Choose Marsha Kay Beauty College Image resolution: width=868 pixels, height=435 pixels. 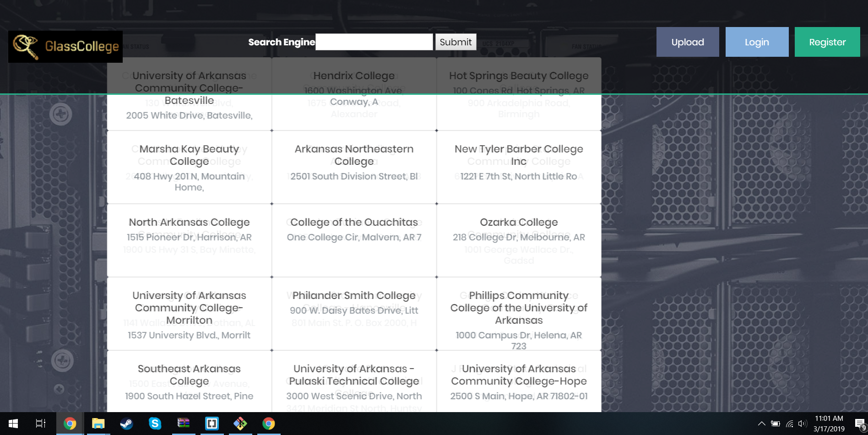pos(189,155)
